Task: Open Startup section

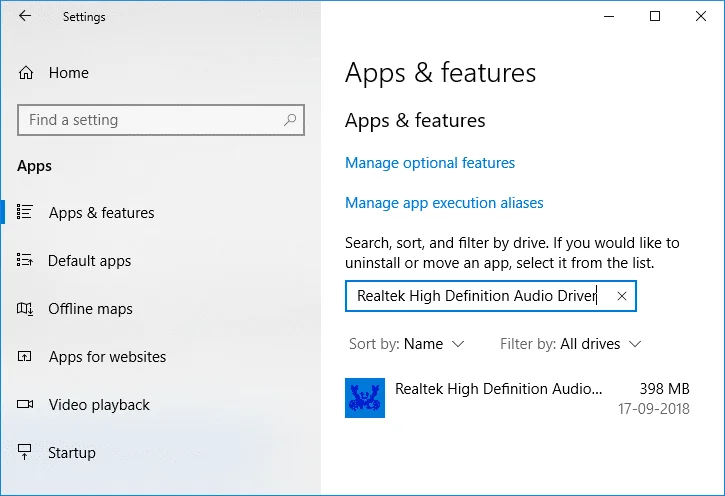Action: coord(72,453)
